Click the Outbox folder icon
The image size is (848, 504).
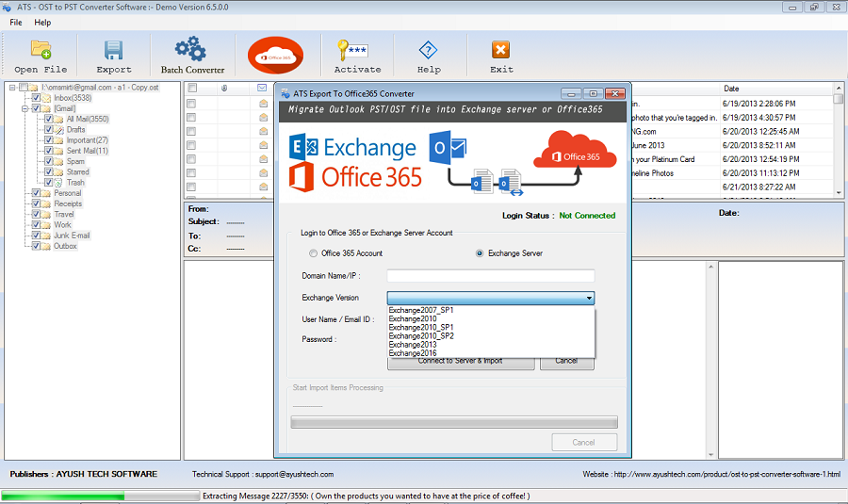46,246
